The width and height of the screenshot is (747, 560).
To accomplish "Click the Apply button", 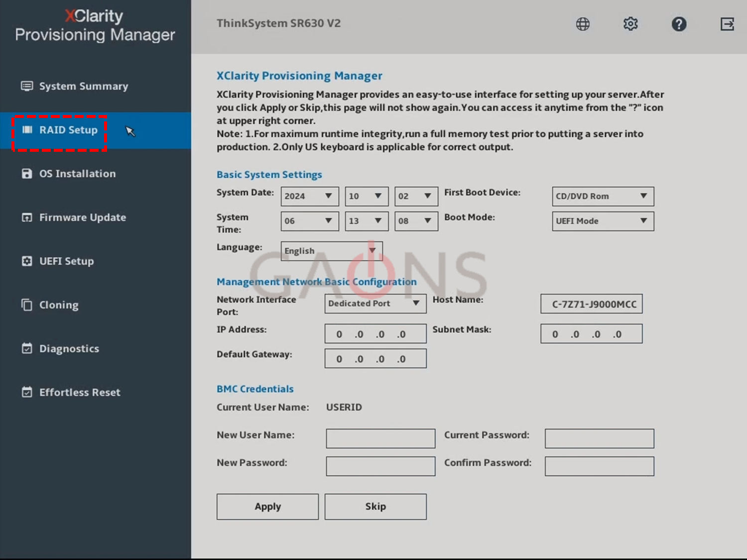I will pos(267,507).
